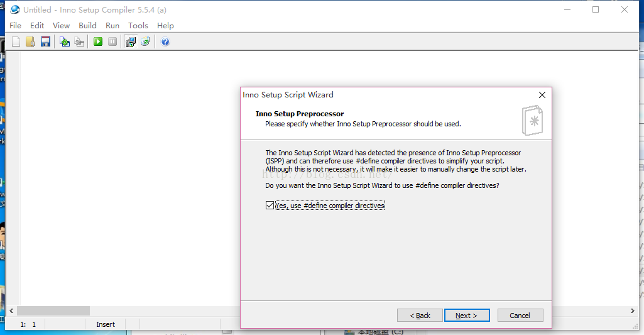Screen dimensions: 644x335
Task: Open the Edit menu
Action: pyautogui.click(x=37, y=26)
